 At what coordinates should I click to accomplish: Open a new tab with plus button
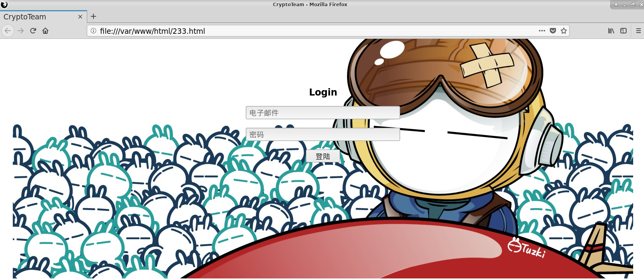93,16
